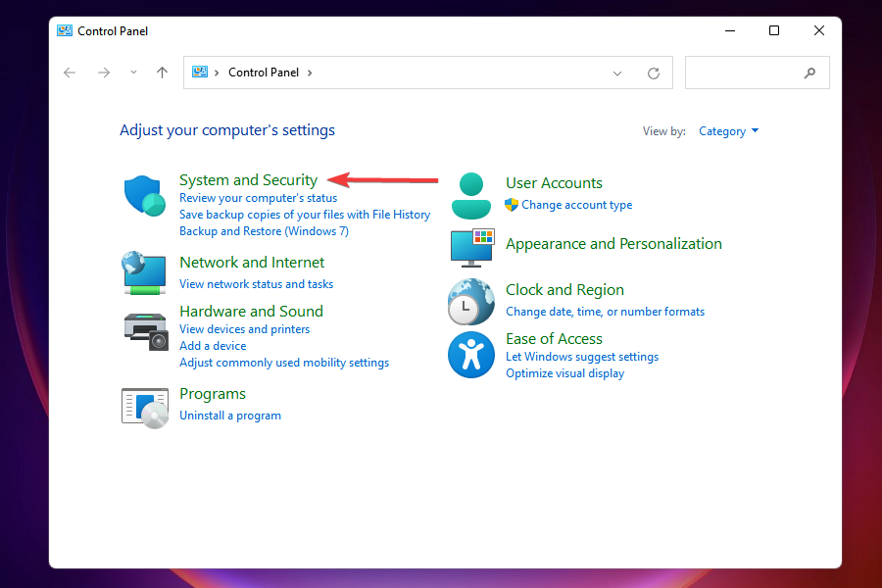Go up one level with up arrow

[162, 73]
